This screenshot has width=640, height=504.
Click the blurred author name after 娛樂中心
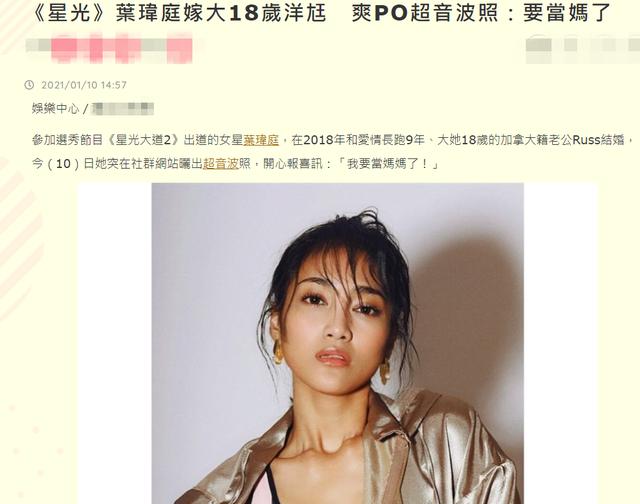(x=122, y=109)
